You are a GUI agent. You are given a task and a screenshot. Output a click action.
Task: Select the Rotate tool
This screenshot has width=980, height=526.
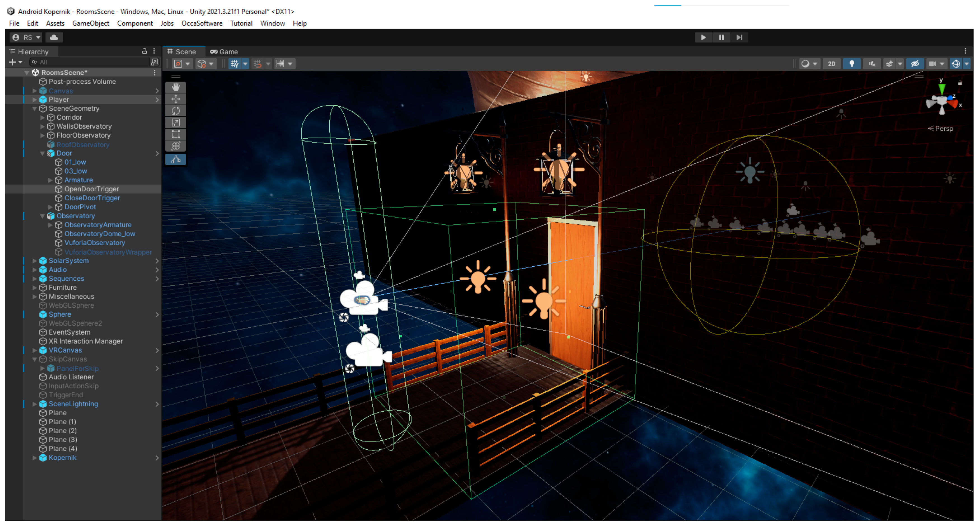176,111
